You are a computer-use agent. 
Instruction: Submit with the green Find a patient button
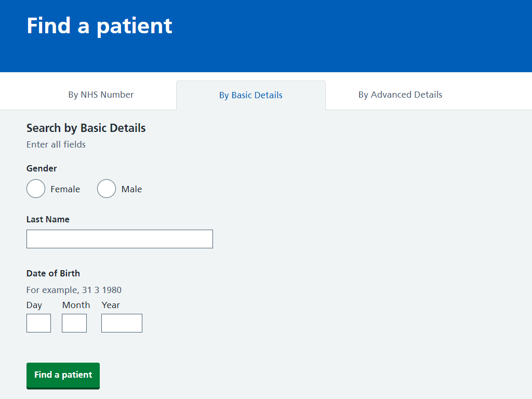tap(63, 375)
